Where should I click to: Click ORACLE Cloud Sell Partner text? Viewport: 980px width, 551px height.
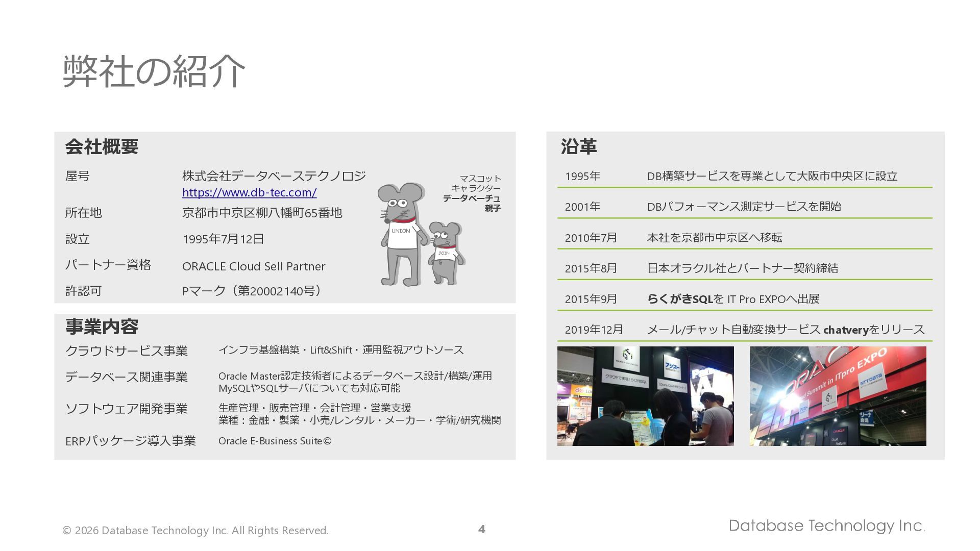pos(253,266)
